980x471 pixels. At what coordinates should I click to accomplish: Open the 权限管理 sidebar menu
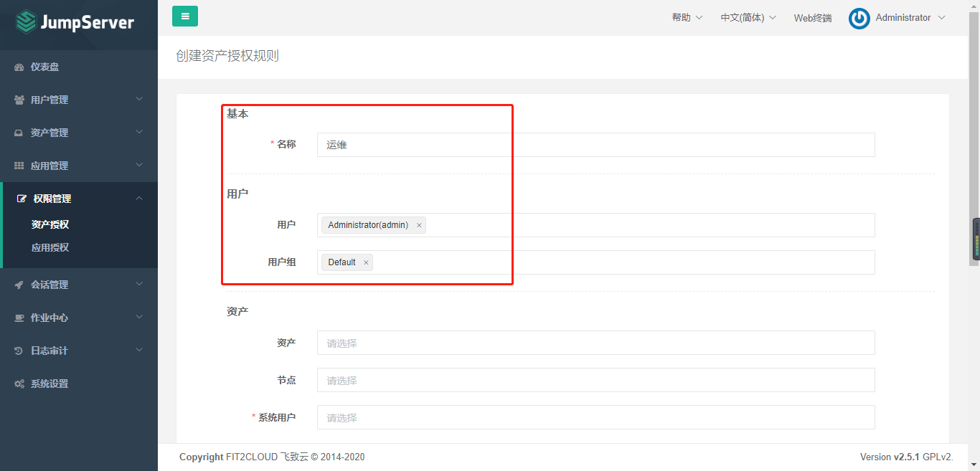click(79, 199)
